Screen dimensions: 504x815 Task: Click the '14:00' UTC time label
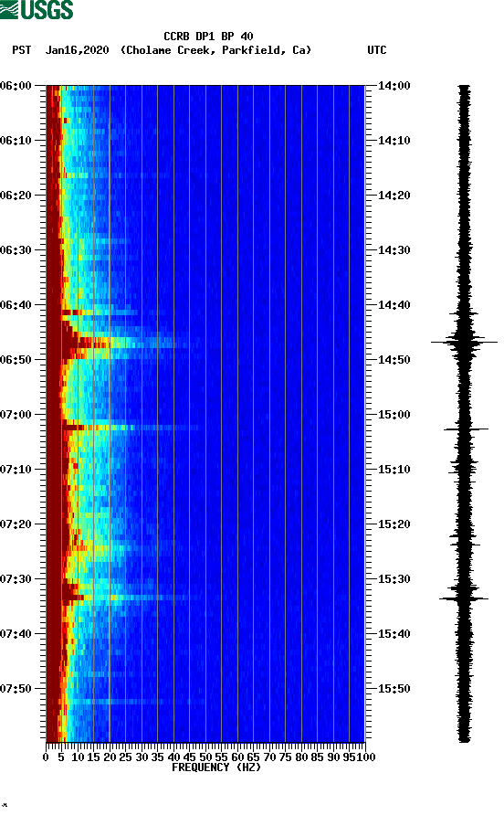[x=394, y=86]
